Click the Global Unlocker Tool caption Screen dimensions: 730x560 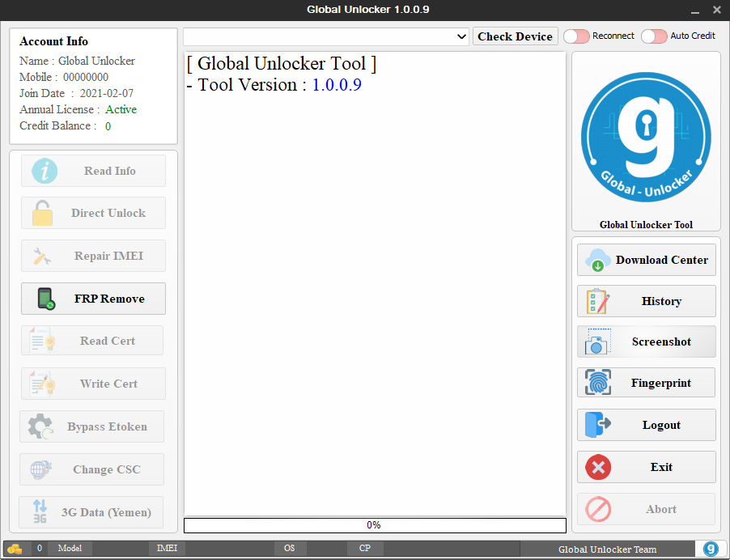[x=646, y=225]
